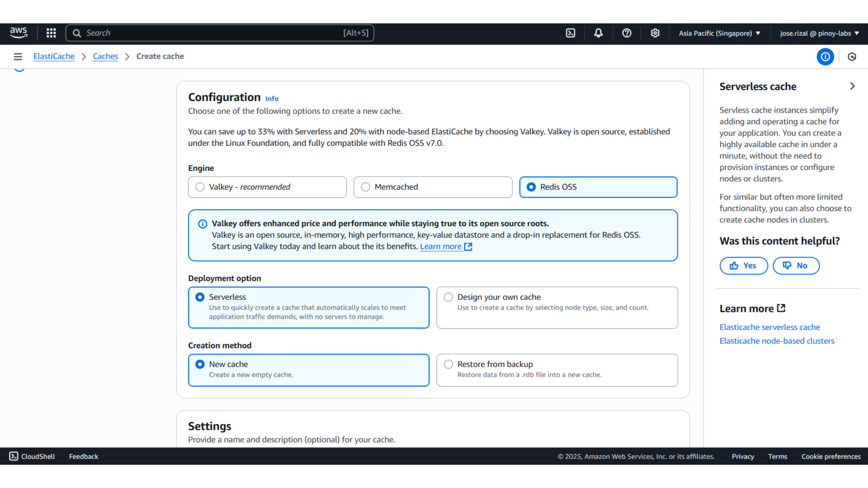Choose the Serverless deployment option
Viewport: 868px width, 488px height.
tap(309, 307)
